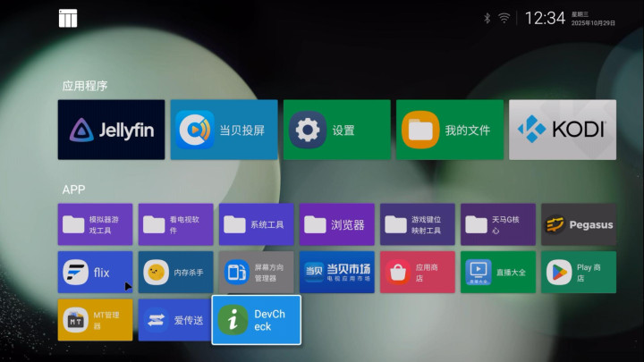Launch the Pegasus frontend
The height and width of the screenshot is (362, 644).
tap(579, 224)
